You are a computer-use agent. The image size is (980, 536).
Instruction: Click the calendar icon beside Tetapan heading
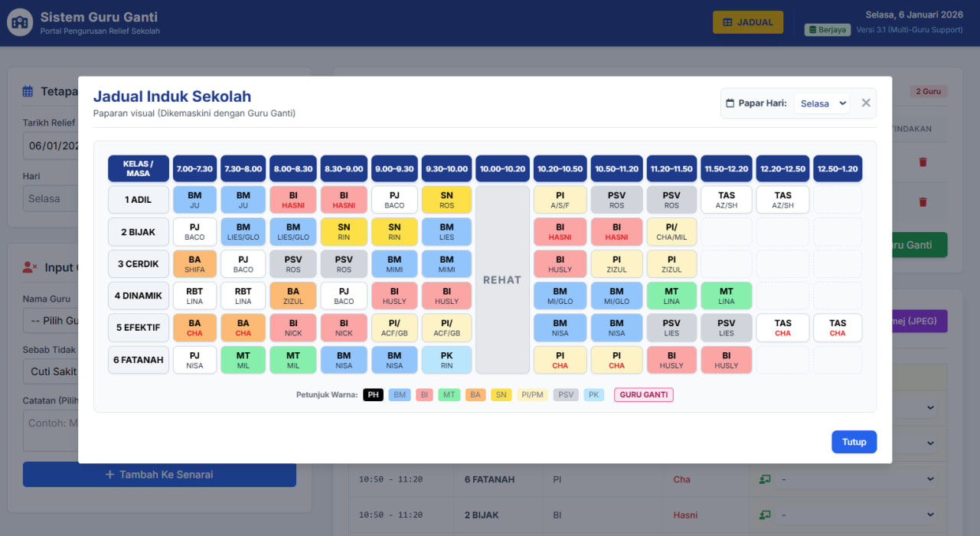28,91
